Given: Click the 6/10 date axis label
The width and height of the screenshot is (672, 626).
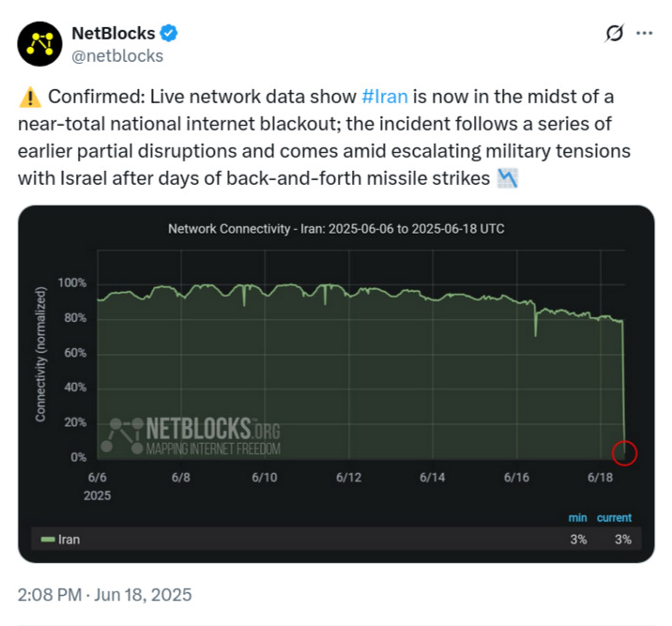Looking at the screenshot, I should (x=265, y=478).
